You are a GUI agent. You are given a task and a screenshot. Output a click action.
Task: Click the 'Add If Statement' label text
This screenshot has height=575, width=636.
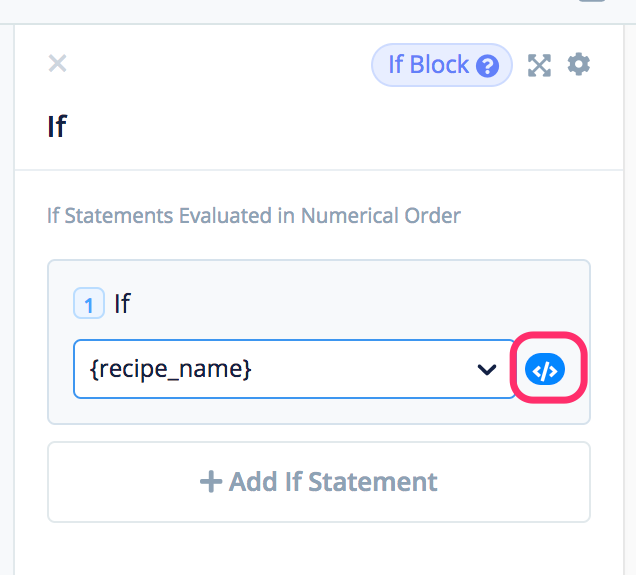coord(333,482)
